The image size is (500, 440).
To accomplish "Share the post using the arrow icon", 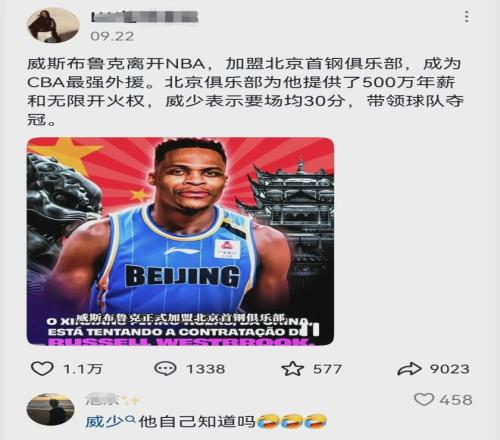I will coord(409,369).
